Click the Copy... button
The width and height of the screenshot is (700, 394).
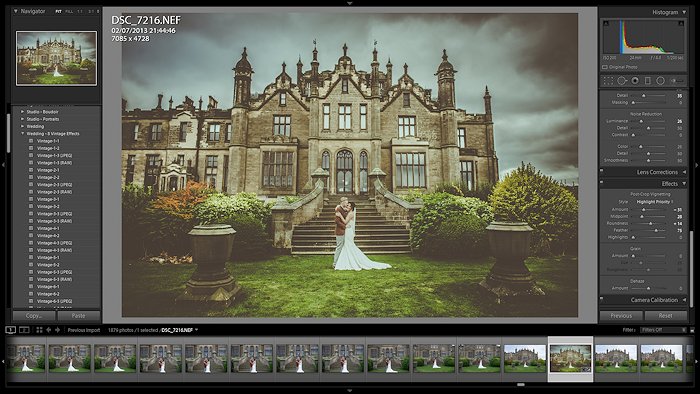coord(34,315)
